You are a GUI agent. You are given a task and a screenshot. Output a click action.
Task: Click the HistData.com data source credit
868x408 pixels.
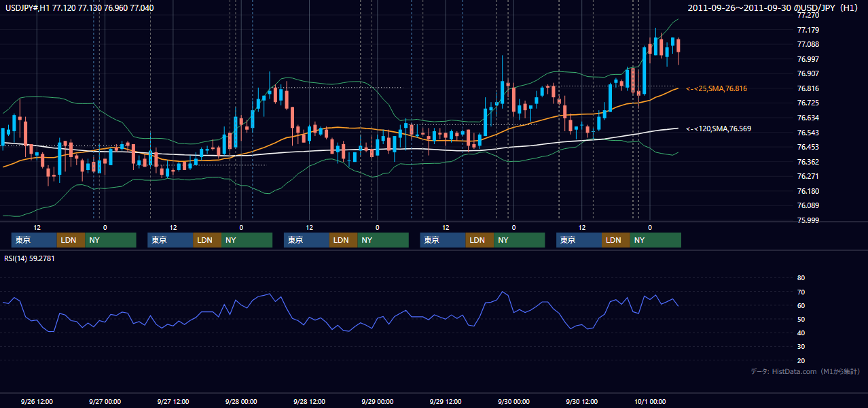coord(805,371)
